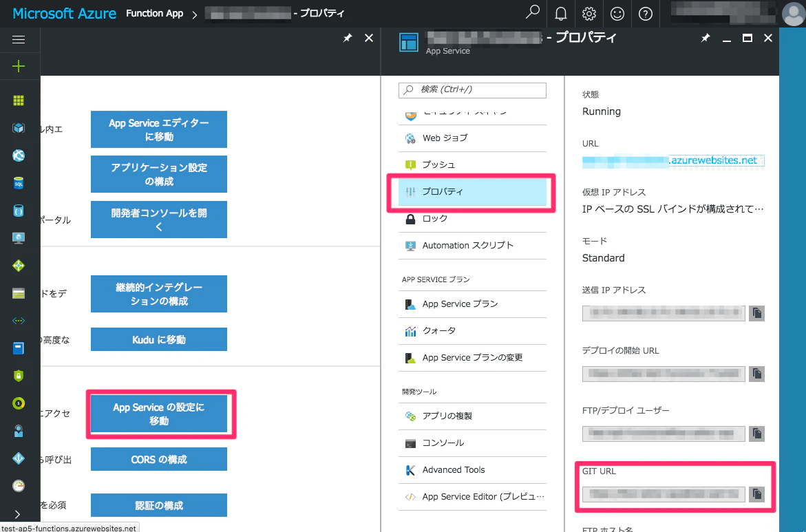Open the help question mark menu
The width and height of the screenshot is (806, 532).
[x=645, y=13]
